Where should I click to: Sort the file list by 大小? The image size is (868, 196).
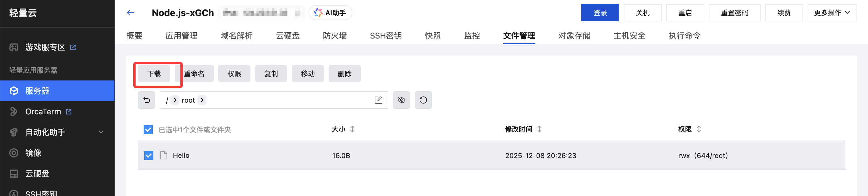[352, 129]
